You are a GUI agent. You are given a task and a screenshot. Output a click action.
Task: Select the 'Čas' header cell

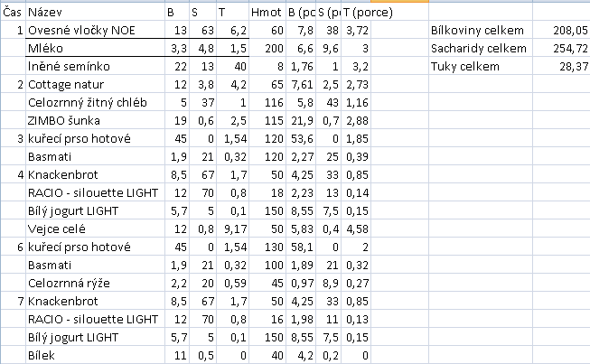[x=13, y=12]
